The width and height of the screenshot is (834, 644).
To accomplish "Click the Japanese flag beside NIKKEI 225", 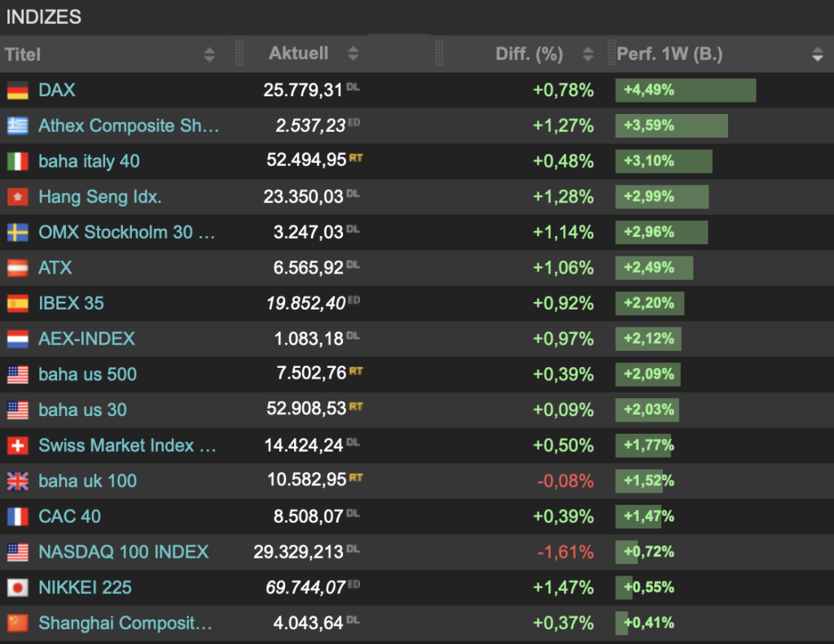I will click(18, 588).
